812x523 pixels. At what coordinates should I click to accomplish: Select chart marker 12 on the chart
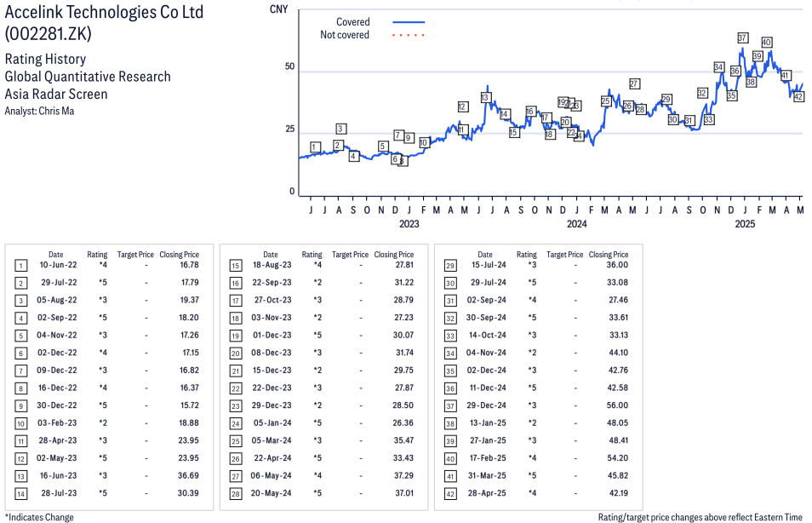pyautogui.click(x=463, y=106)
